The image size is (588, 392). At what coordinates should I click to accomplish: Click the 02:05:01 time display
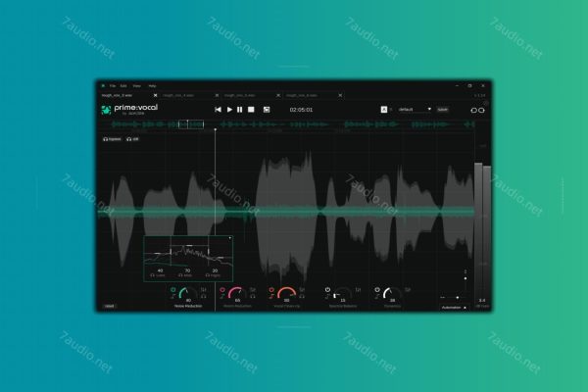tap(301, 110)
